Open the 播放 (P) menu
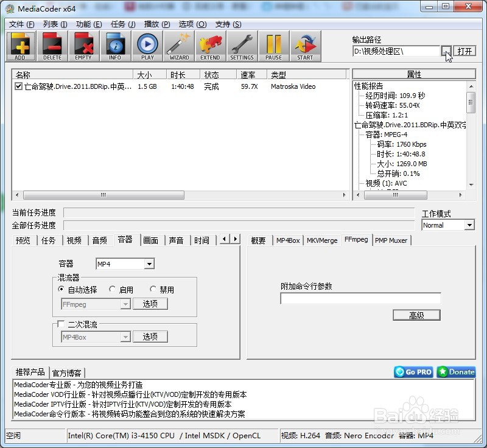 pyautogui.click(x=157, y=24)
